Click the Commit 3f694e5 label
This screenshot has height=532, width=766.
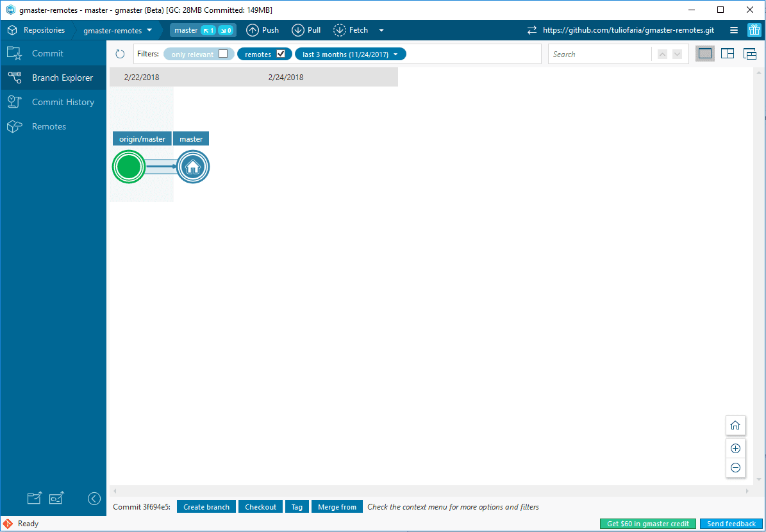(x=142, y=507)
